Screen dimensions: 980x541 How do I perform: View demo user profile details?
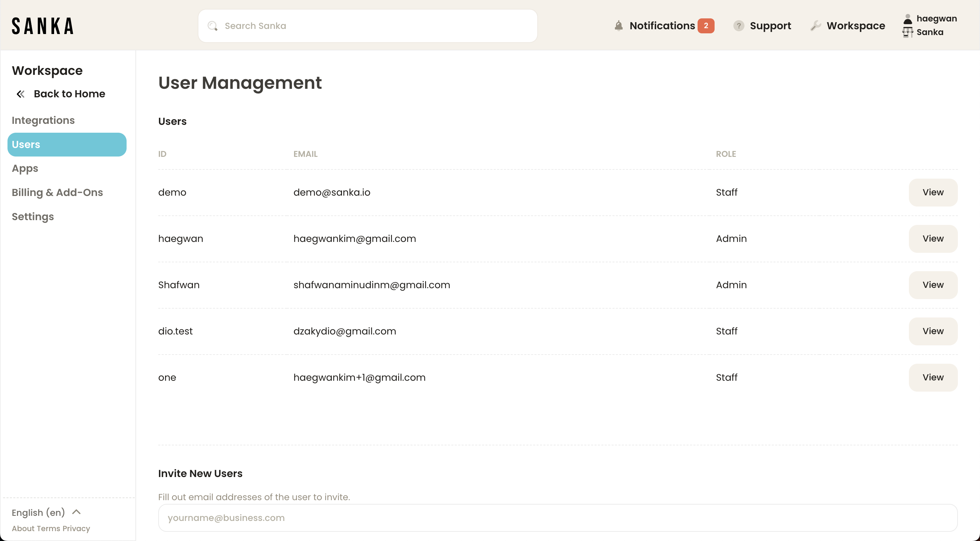pos(933,193)
